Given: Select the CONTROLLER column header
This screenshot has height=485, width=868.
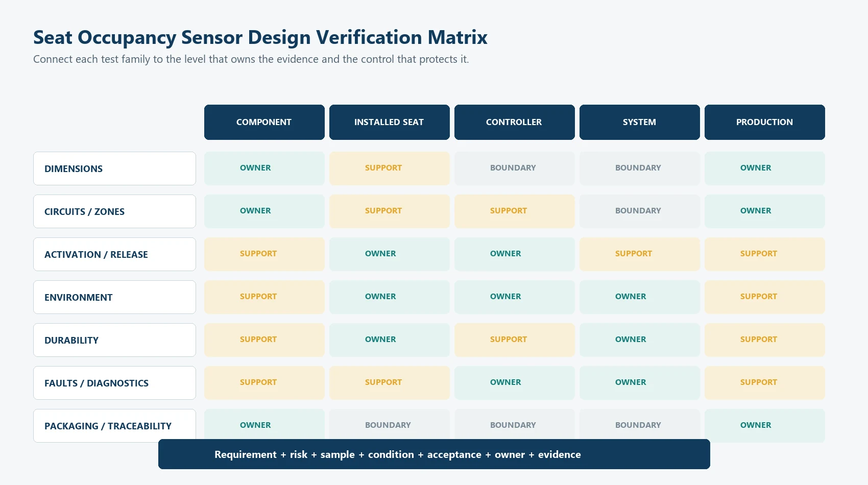Looking at the screenshot, I should point(515,122).
